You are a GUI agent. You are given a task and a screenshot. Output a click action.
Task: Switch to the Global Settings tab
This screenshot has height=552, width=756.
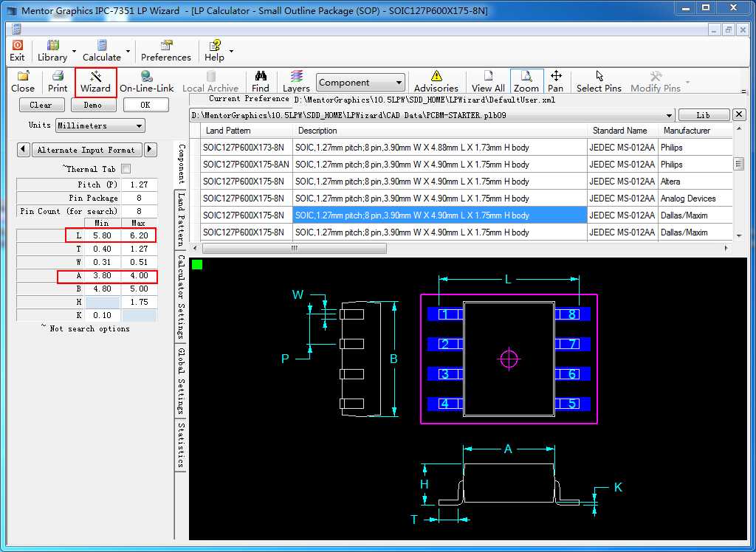pos(181,381)
